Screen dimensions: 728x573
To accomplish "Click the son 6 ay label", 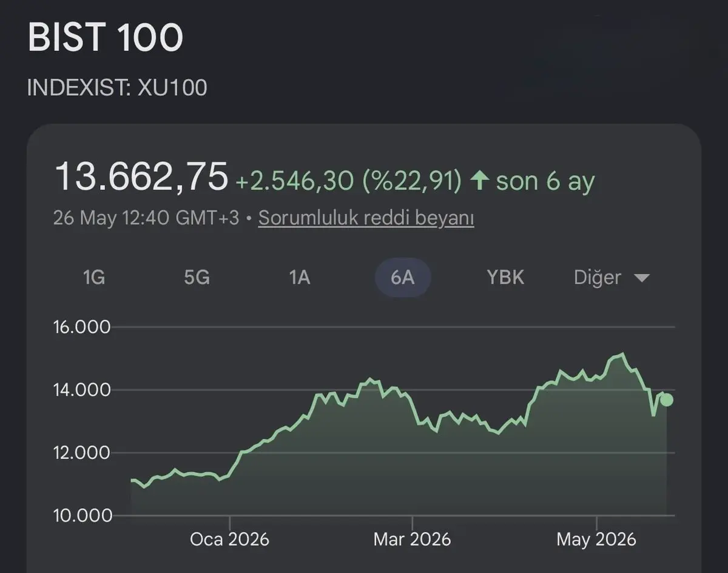I will tap(545, 181).
